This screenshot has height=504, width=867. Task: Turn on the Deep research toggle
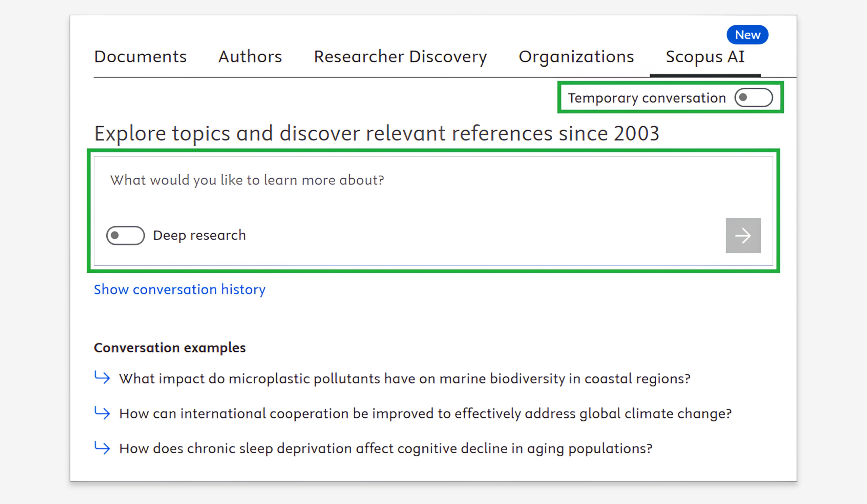[125, 236]
